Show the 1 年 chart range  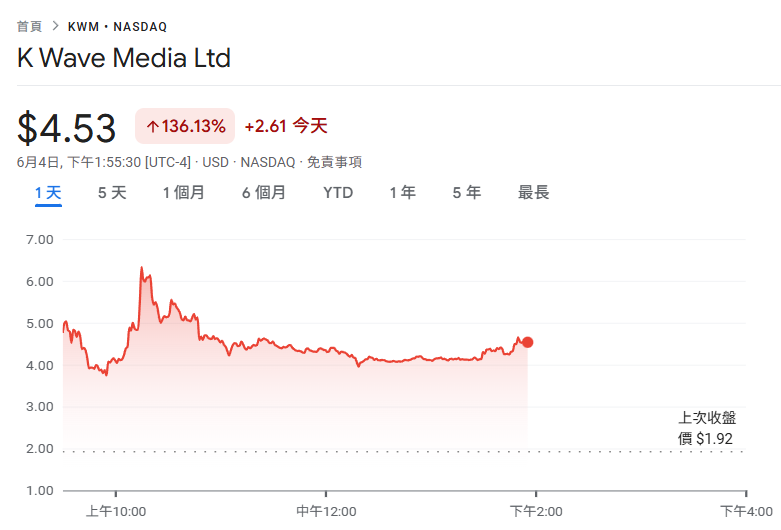403,193
